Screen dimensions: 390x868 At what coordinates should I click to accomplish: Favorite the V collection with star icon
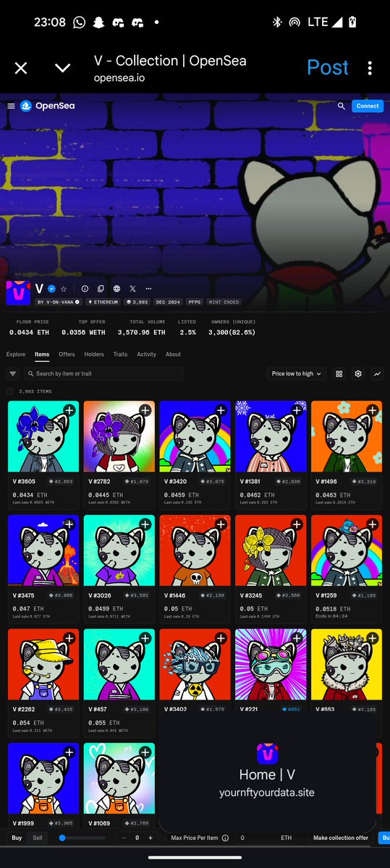pos(64,289)
